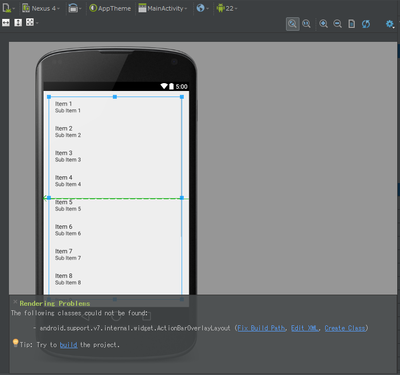Select Item 3 in the list preview
Viewport: 400px width, 375px height.
pos(68,156)
